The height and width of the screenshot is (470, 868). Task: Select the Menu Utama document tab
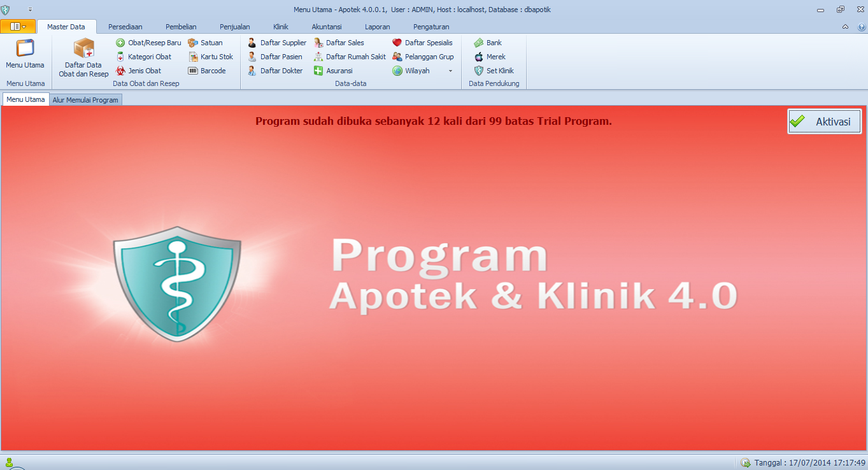tap(25, 99)
